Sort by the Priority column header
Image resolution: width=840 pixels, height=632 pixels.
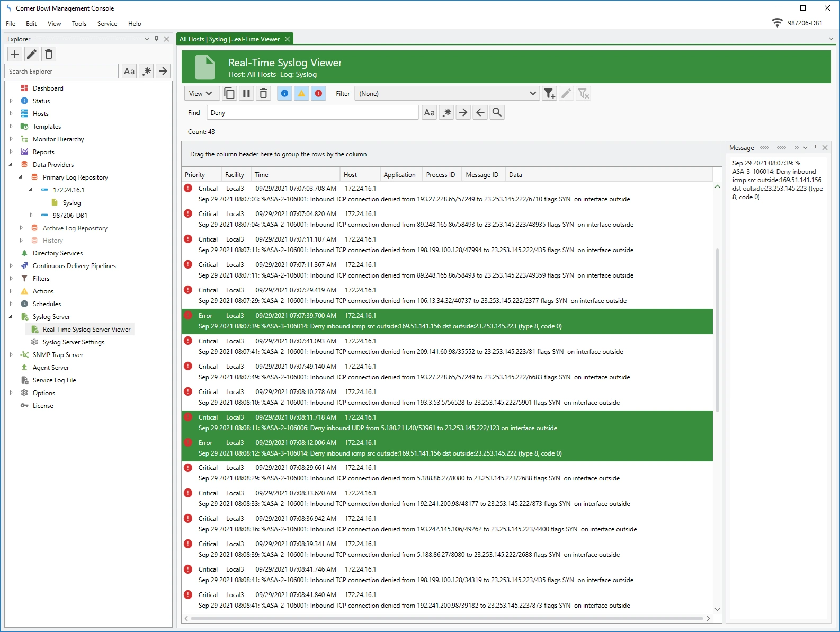(195, 175)
